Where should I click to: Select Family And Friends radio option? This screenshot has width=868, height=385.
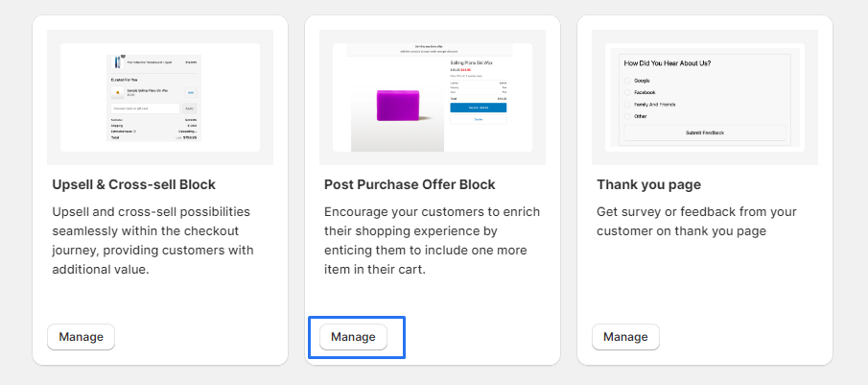pos(628,105)
